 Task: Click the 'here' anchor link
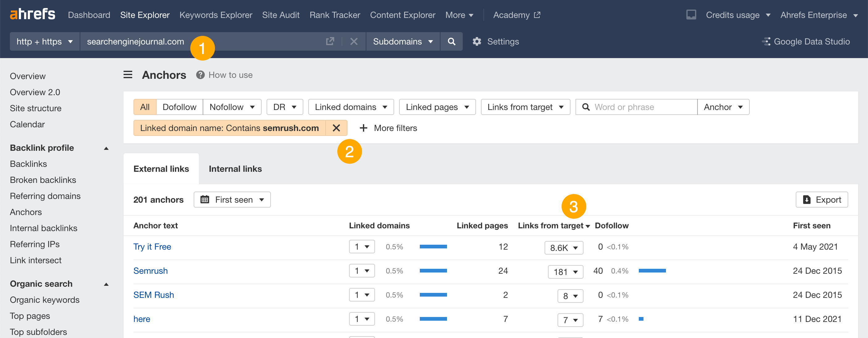pyautogui.click(x=142, y=319)
